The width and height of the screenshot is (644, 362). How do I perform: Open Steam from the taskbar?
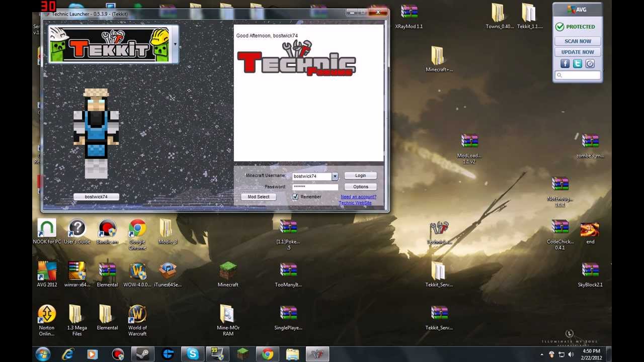point(142,354)
